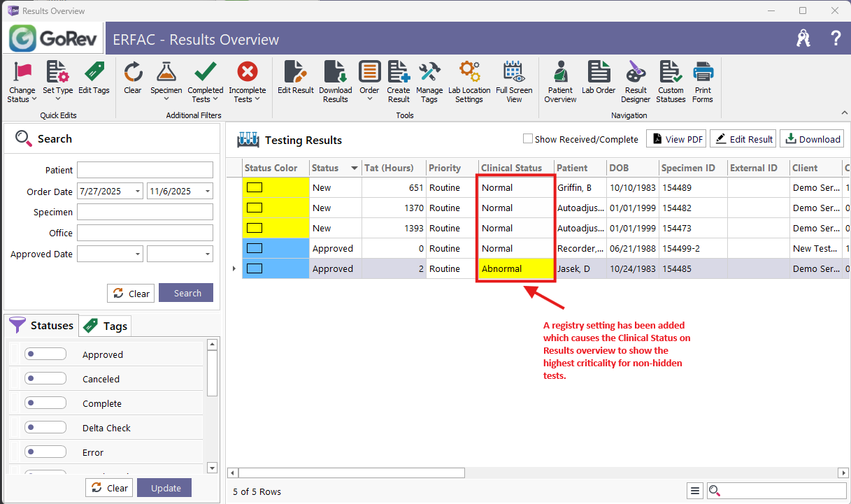The width and height of the screenshot is (851, 504).
Task: Launch Full Screen View
Action: pyautogui.click(x=514, y=81)
